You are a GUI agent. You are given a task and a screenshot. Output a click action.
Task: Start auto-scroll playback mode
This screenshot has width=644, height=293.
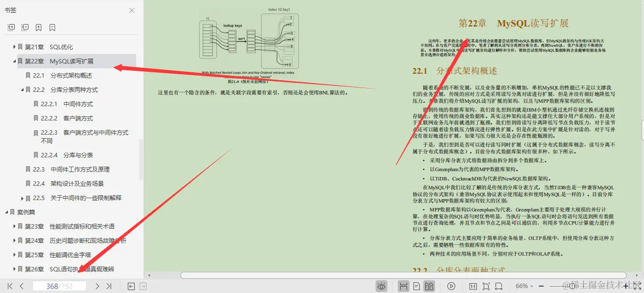pos(451,286)
